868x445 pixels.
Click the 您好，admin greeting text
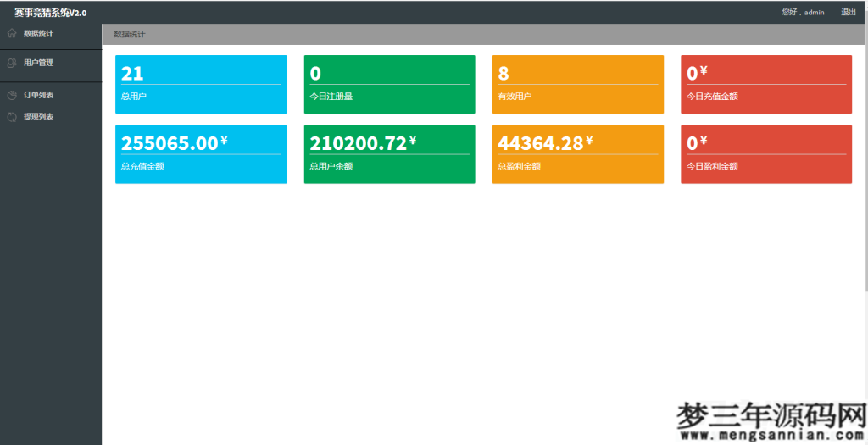(x=803, y=13)
